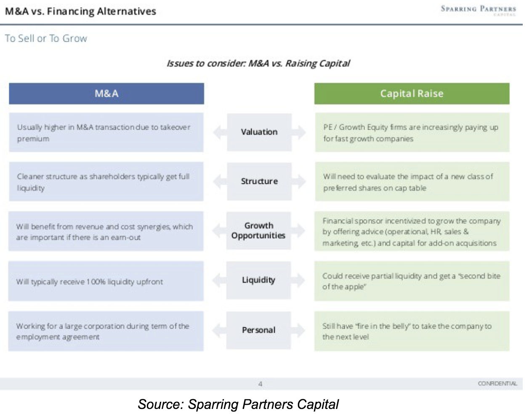Click the left arrow beside Structure

(220, 181)
